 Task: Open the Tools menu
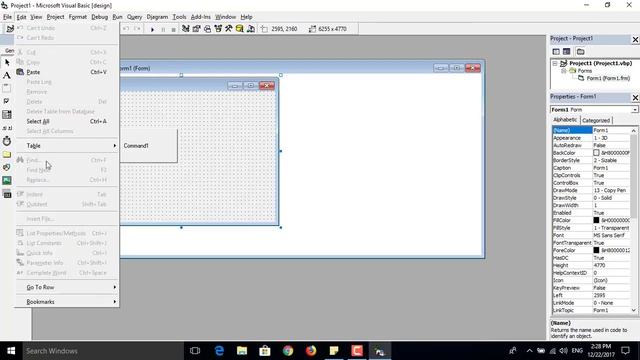pos(179,17)
